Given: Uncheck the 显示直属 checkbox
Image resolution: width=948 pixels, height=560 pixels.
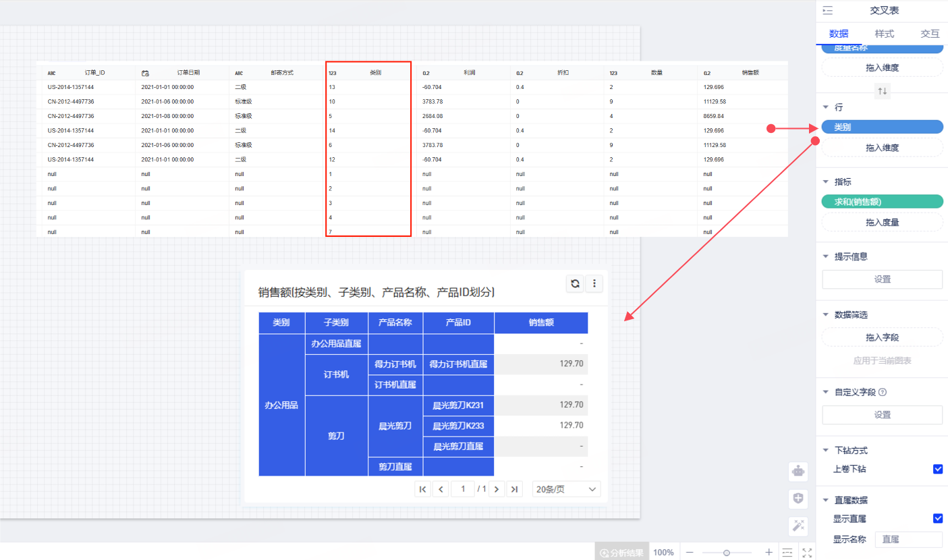Looking at the screenshot, I should click(x=937, y=518).
